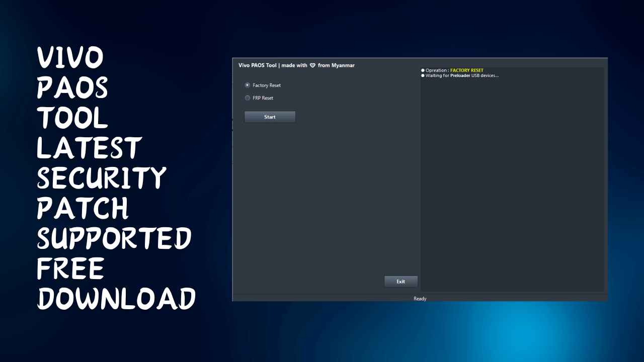Click the Factory Reset option label text
Image resolution: width=644 pixels, height=362 pixels.
(267, 85)
